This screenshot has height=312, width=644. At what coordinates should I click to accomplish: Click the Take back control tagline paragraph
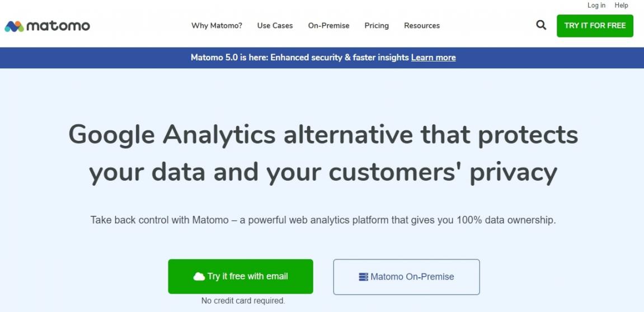[x=323, y=220]
